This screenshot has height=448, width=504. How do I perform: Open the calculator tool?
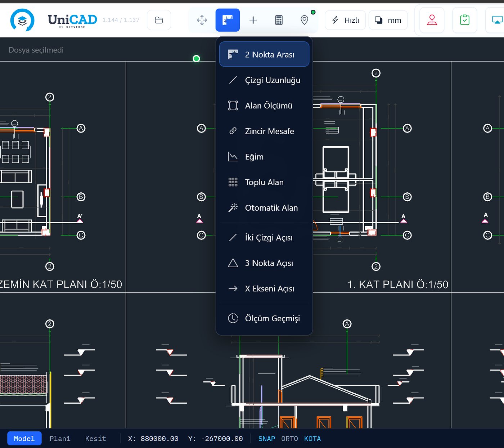279,20
